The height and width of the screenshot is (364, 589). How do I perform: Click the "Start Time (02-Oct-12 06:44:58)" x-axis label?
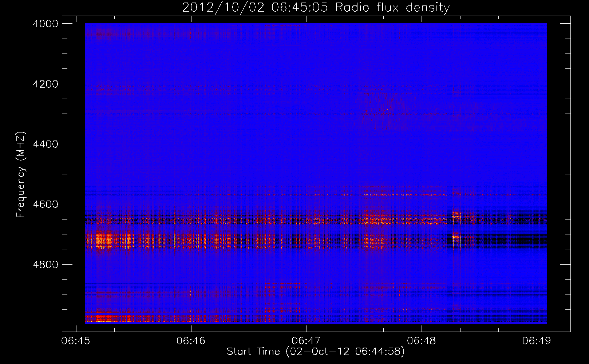tap(316, 352)
